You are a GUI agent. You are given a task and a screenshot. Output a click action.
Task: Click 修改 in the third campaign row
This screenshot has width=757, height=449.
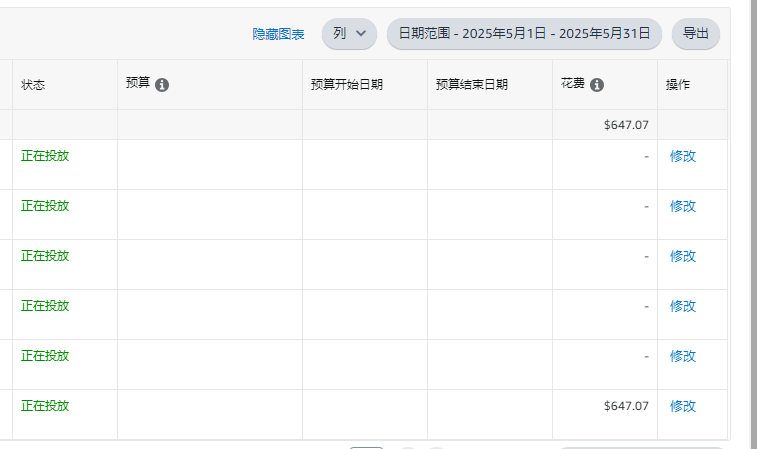coord(683,256)
